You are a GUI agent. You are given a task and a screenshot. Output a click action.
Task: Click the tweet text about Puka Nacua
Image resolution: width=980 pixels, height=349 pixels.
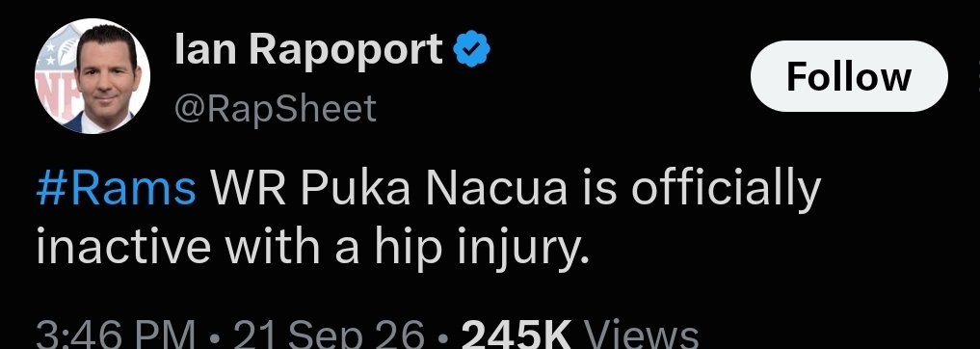pos(428,218)
